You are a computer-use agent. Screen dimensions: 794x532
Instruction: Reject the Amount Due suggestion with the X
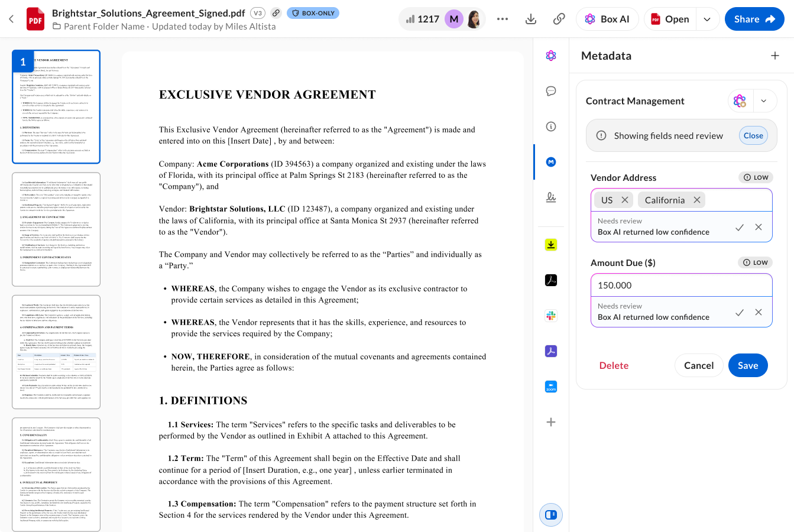pos(759,312)
